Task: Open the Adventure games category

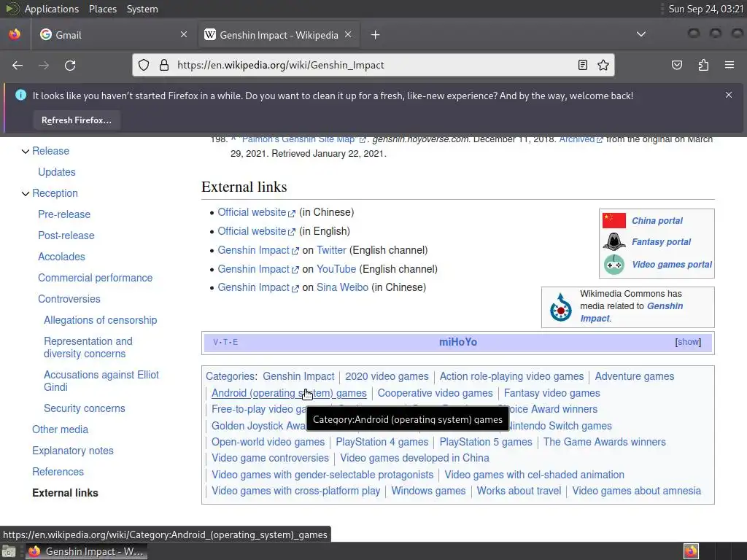Action: (634, 377)
